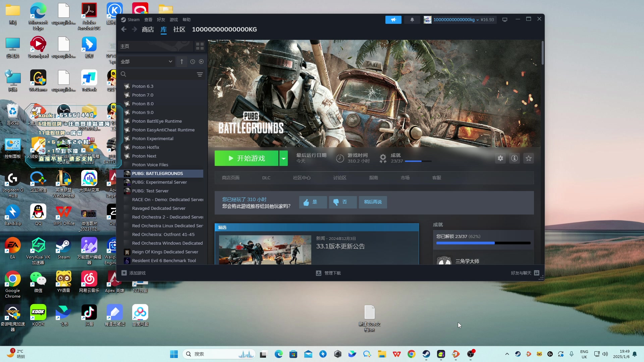Select the 新建 文本文档.txt desktop file
The image size is (644, 362).
pos(369,318)
